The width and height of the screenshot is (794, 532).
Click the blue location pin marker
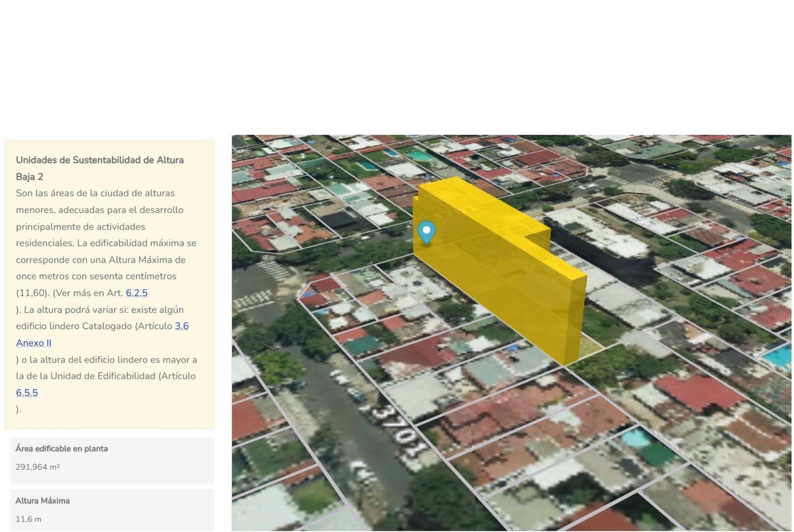(426, 232)
